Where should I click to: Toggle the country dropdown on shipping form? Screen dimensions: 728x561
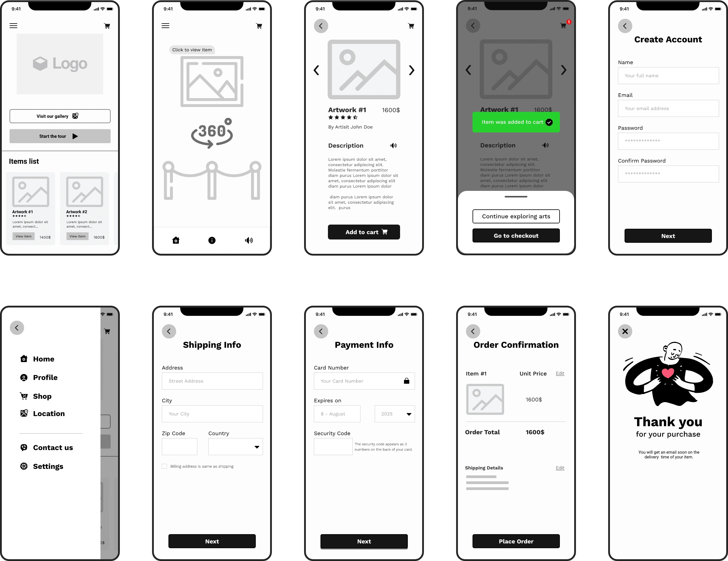point(257,447)
